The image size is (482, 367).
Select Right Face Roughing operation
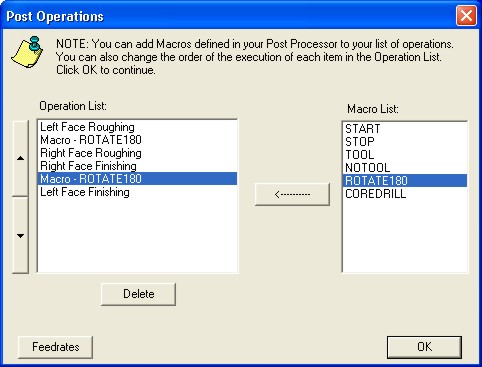coord(137,153)
